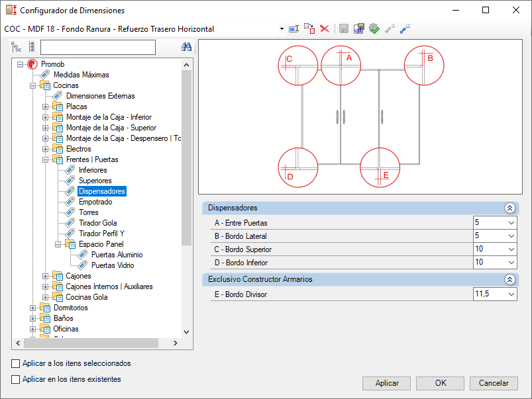
Task: Expand Montaje de la Caja - Inferior
Action: (x=45, y=117)
